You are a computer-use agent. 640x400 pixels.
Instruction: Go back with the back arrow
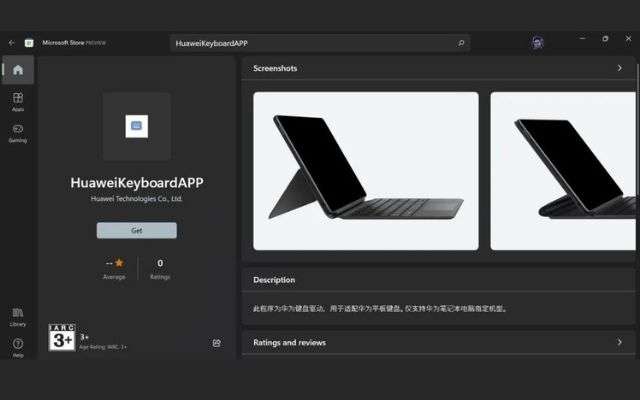[11, 42]
